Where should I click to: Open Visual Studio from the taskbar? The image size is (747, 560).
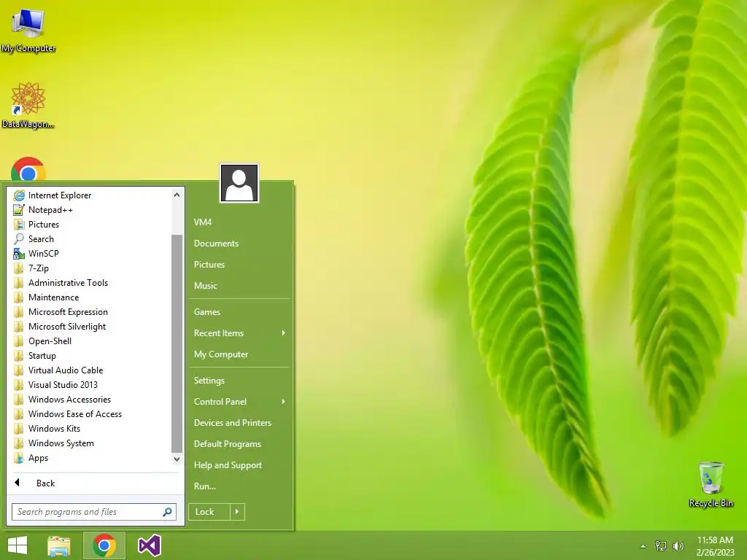pyautogui.click(x=149, y=545)
